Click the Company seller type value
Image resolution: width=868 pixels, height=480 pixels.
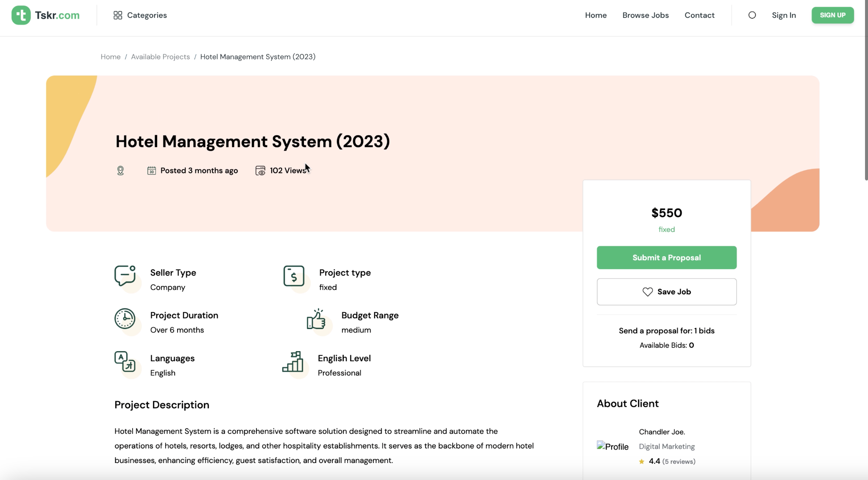pyautogui.click(x=167, y=287)
